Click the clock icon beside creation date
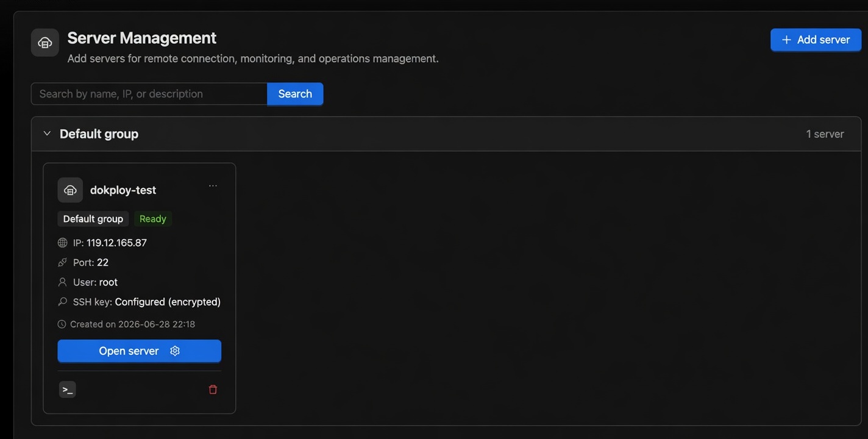 point(62,324)
